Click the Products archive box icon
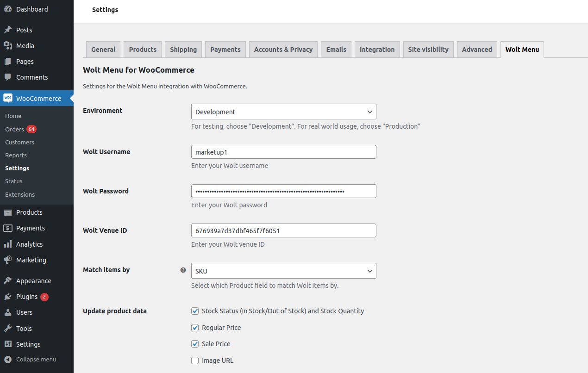The height and width of the screenshot is (373, 588). [x=8, y=212]
